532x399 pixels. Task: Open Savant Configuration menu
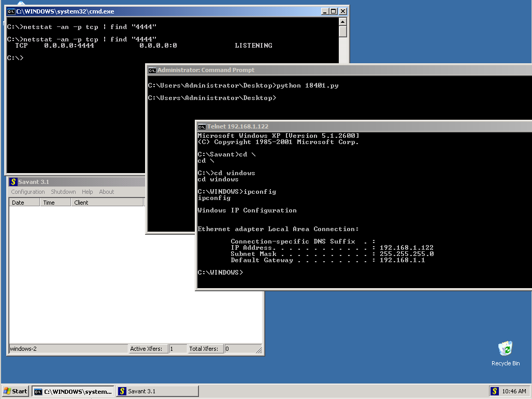tap(28, 192)
